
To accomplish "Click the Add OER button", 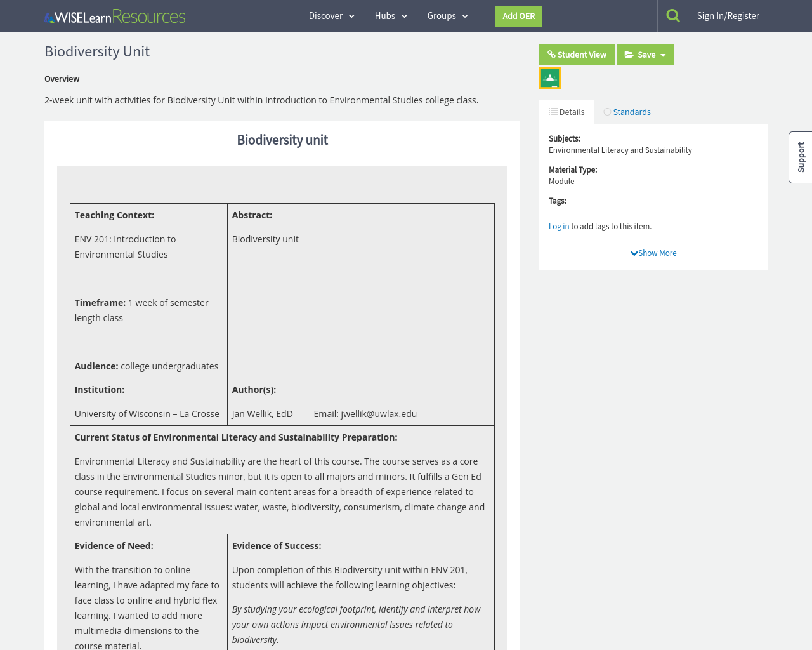I will coord(518,15).
